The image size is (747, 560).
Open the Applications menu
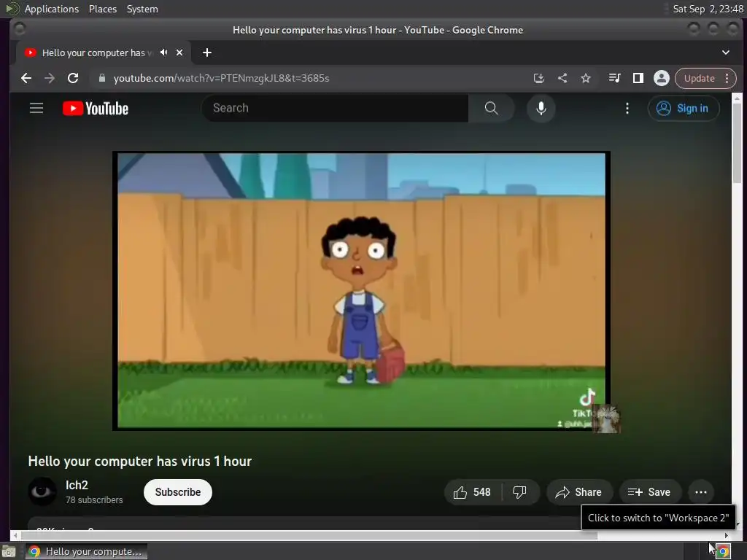tap(52, 9)
